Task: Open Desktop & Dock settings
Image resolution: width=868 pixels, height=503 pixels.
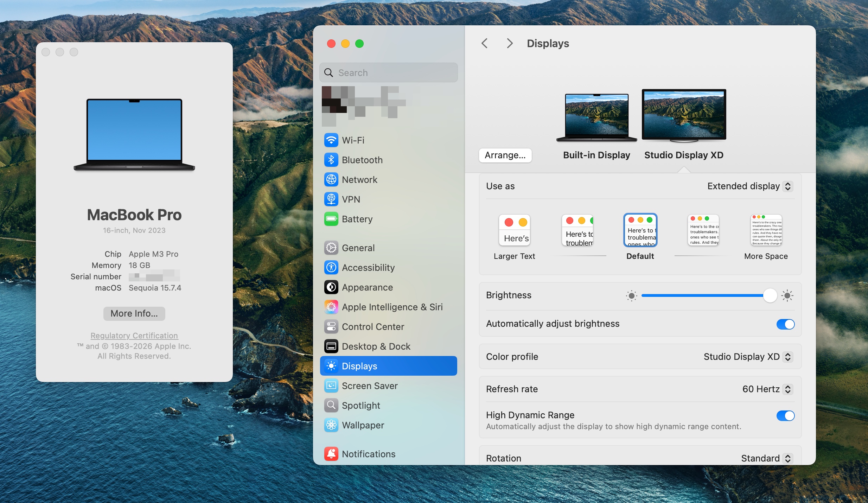Action: click(x=388, y=346)
